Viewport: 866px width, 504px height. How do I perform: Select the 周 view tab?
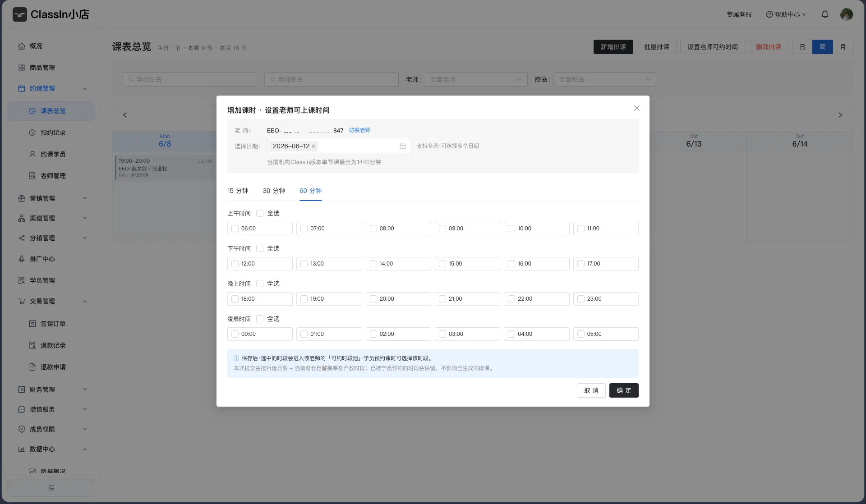pyautogui.click(x=823, y=47)
